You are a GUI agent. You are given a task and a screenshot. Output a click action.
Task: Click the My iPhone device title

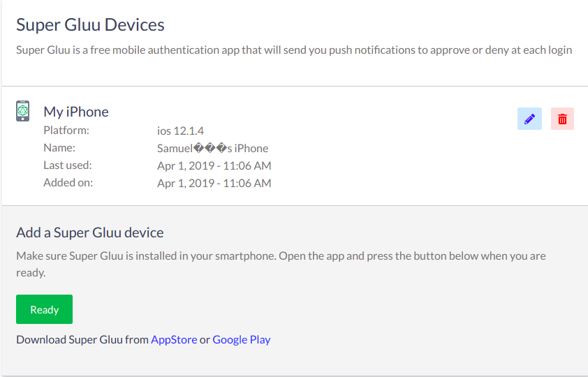[76, 112]
